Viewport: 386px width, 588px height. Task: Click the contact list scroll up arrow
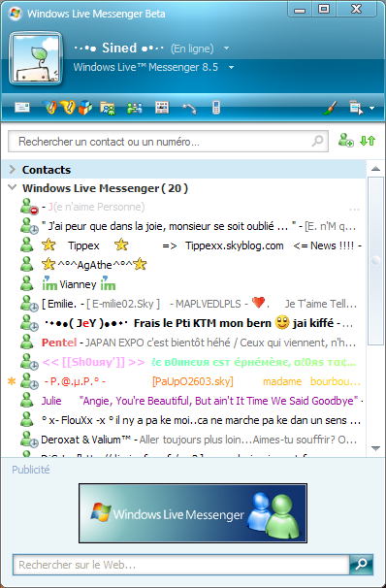tap(375, 169)
